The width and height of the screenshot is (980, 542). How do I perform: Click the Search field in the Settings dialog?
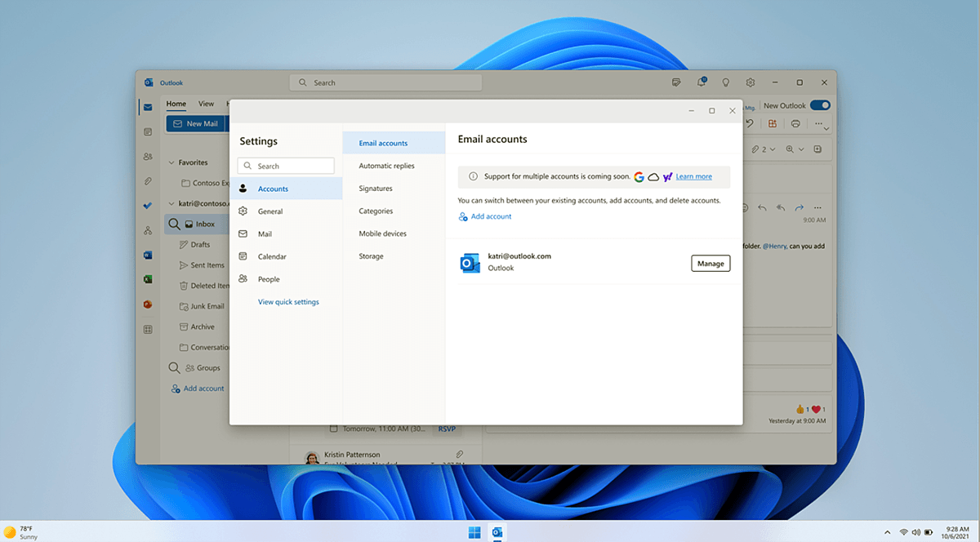286,166
